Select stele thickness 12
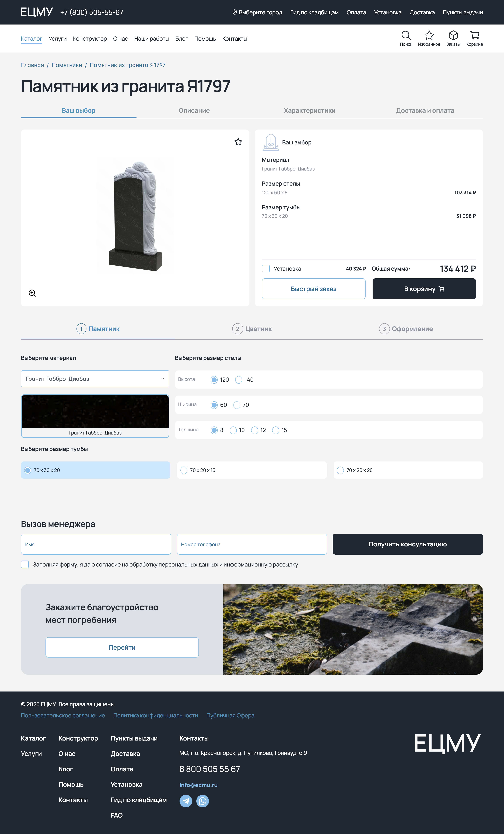The height and width of the screenshot is (834, 504). tap(254, 430)
